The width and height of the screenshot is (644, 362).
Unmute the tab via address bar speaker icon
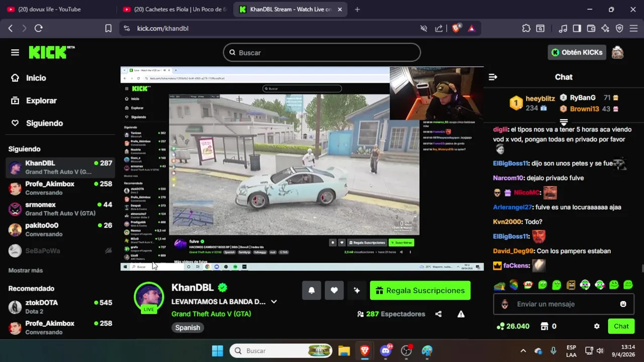tap(424, 29)
